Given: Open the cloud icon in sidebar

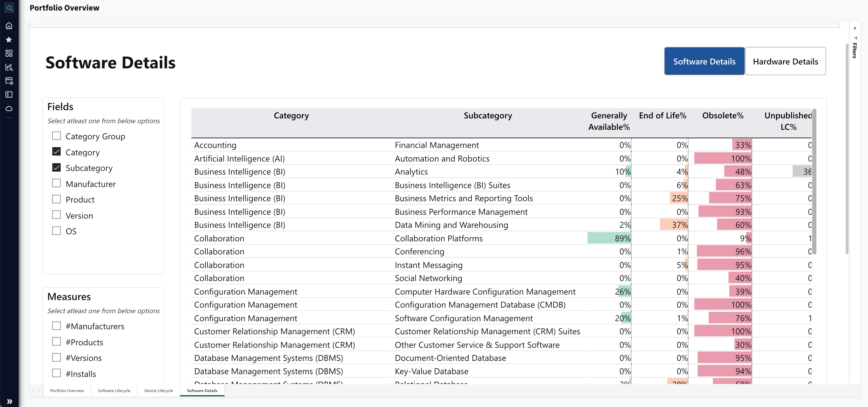Looking at the screenshot, I should (x=9, y=109).
